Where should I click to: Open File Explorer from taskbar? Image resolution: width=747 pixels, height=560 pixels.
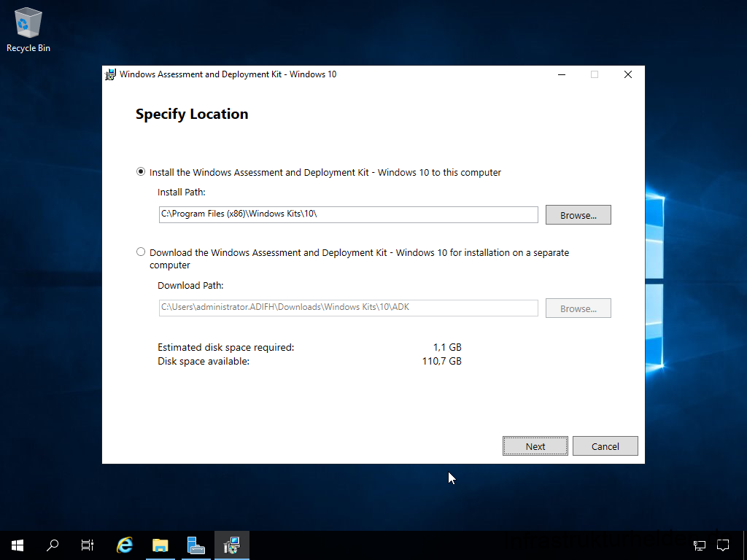coord(160,545)
